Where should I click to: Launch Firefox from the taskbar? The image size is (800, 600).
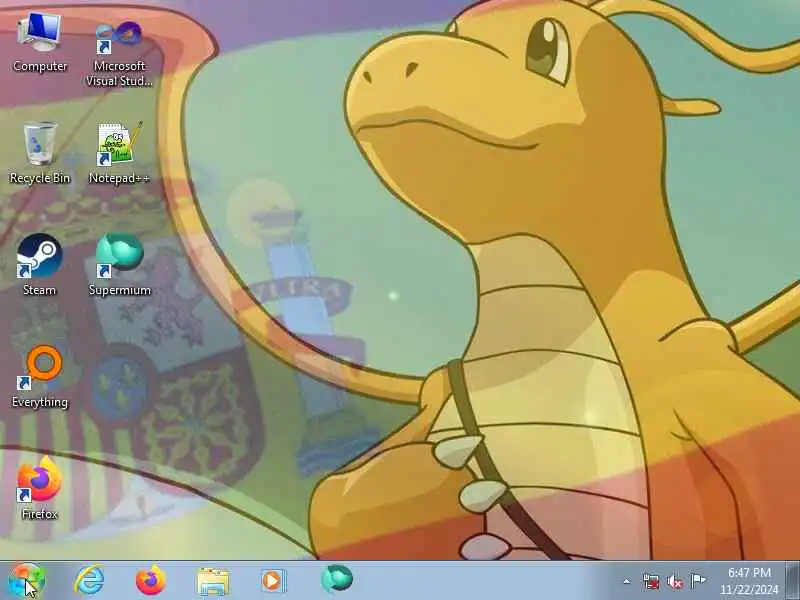tap(151, 581)
